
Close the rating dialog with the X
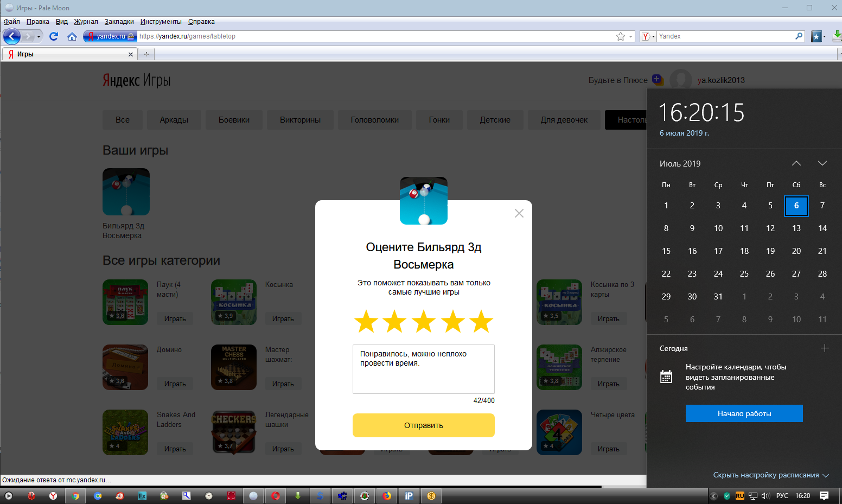(519, 213)
